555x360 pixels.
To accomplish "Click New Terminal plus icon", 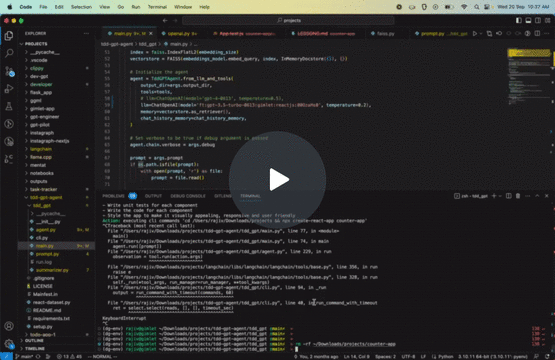I will tap(494, 196).
